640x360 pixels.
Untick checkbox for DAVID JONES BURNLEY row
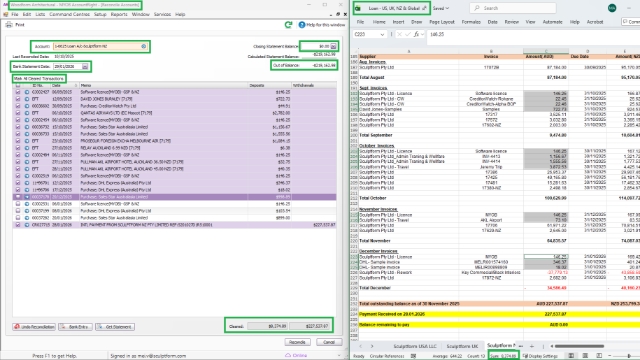18,99
